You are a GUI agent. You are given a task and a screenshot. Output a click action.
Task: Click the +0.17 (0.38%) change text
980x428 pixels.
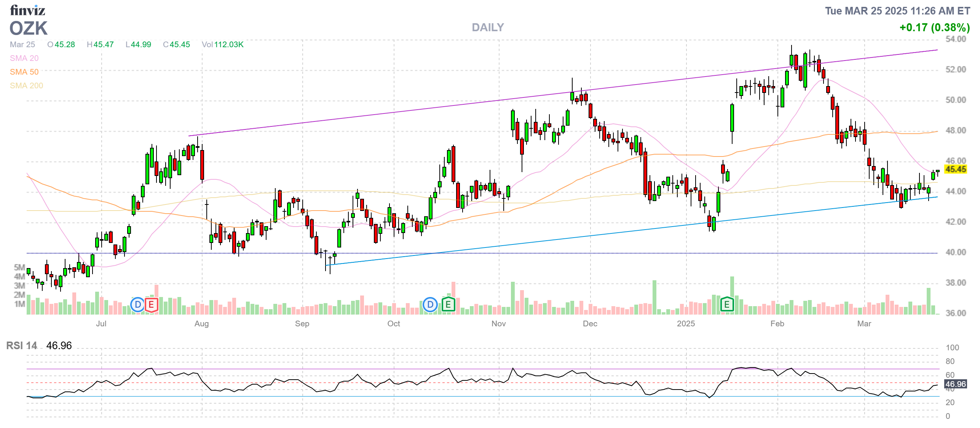934,27
